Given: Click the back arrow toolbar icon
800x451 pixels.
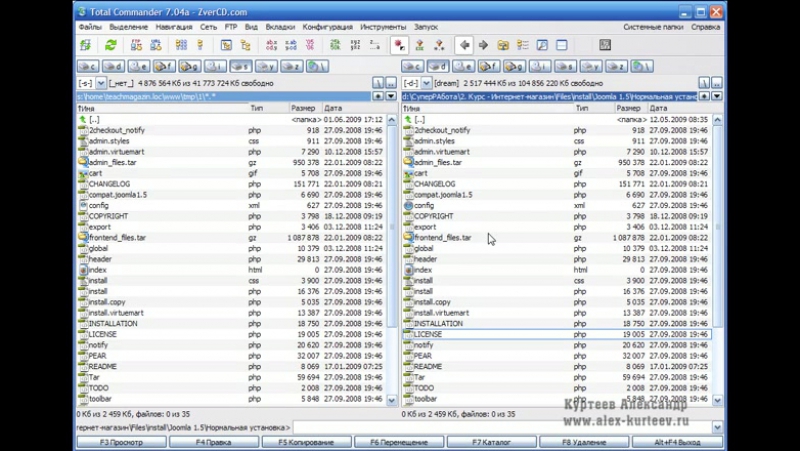Looking at the screenshot, I should coord(464,45).
